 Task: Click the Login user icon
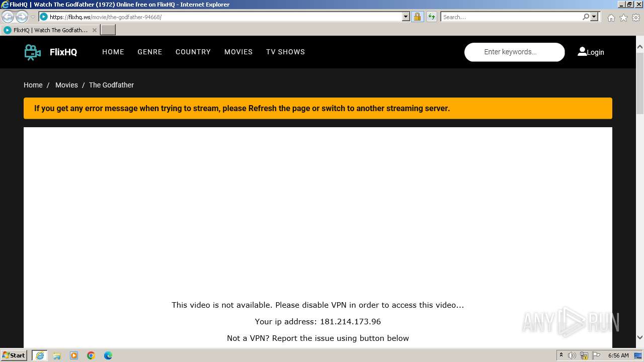(x=582, y=51)
